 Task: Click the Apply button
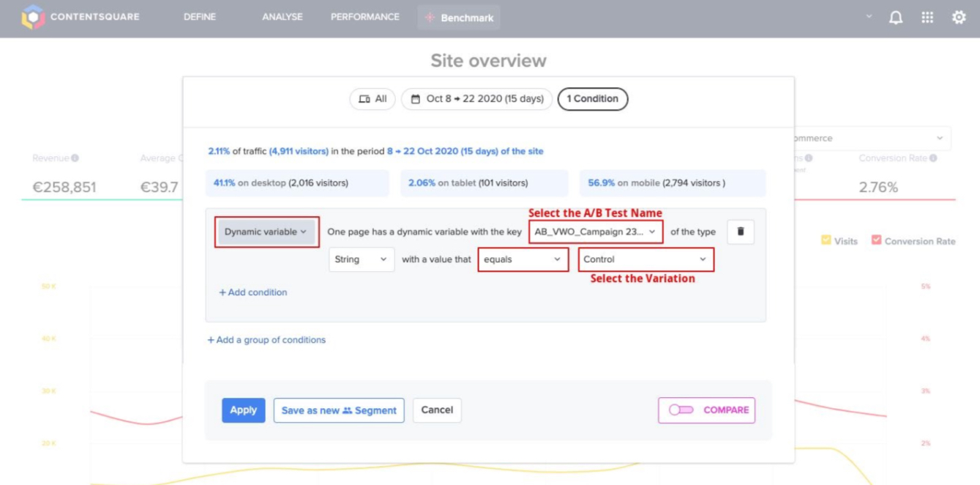[x=244, y=410]
